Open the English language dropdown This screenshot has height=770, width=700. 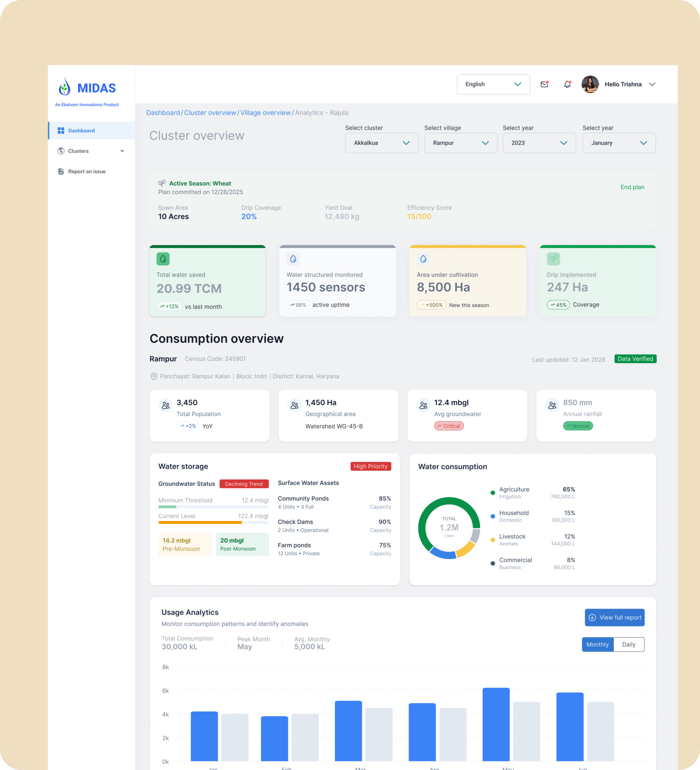click(x=493, y=85)
